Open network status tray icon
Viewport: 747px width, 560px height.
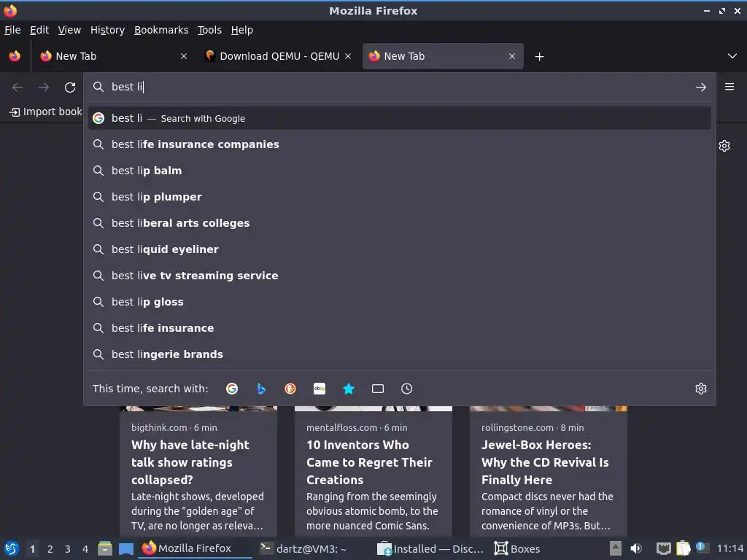(x=664, y=548)
